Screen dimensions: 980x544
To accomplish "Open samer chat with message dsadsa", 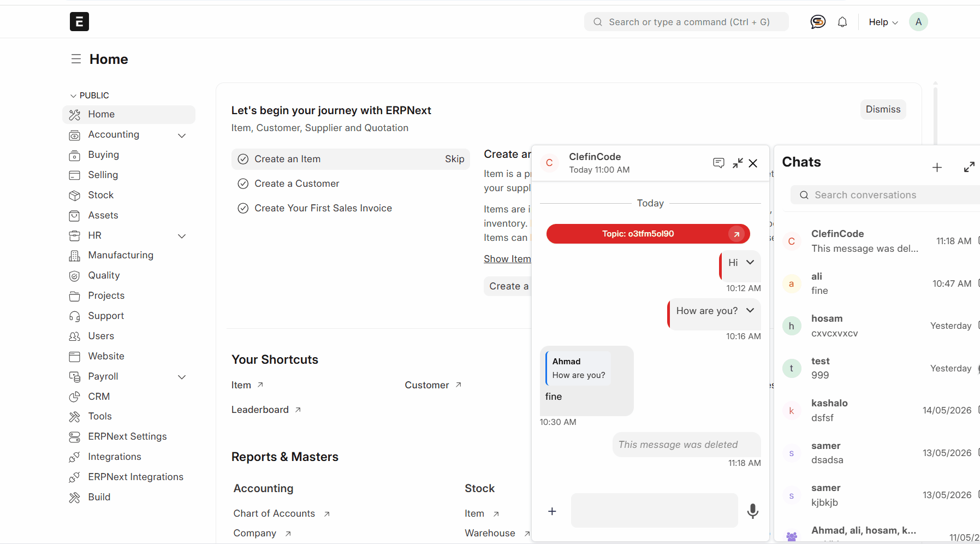I will click(x=878, y=453).
